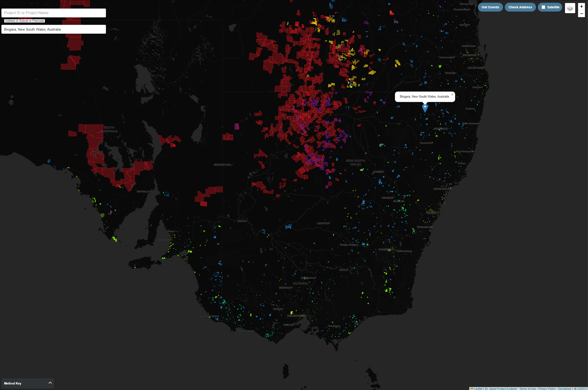588x390 pixels.
Task: Click the Bingara address search field
Action: coord(53,29)
